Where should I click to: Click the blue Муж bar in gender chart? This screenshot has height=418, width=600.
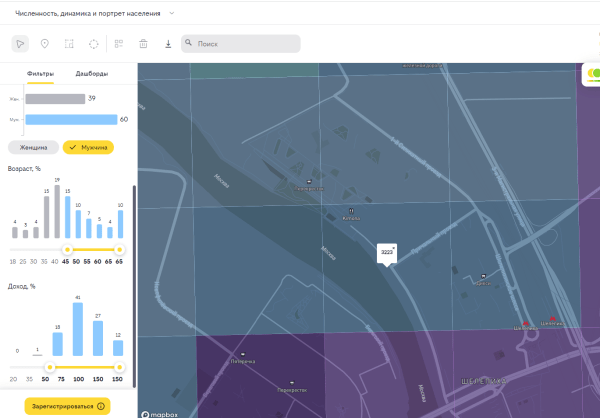tap(71, 119)
